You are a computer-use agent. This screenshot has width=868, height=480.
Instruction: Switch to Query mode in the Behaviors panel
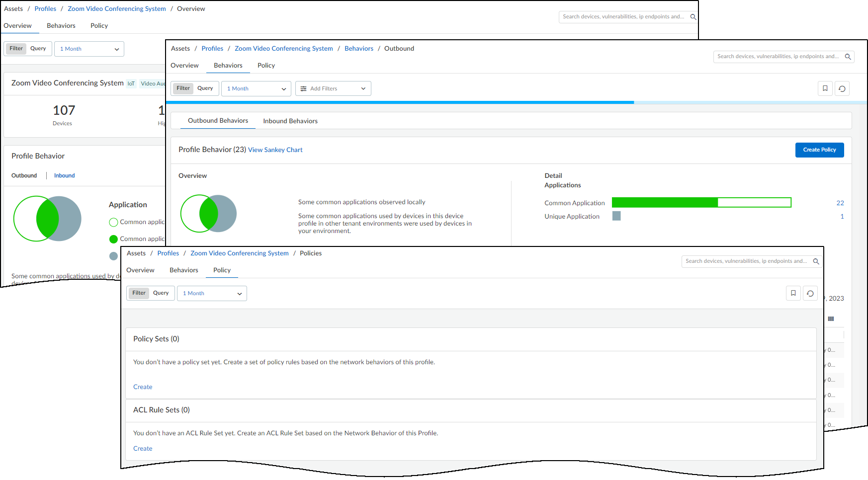(205, 88)
